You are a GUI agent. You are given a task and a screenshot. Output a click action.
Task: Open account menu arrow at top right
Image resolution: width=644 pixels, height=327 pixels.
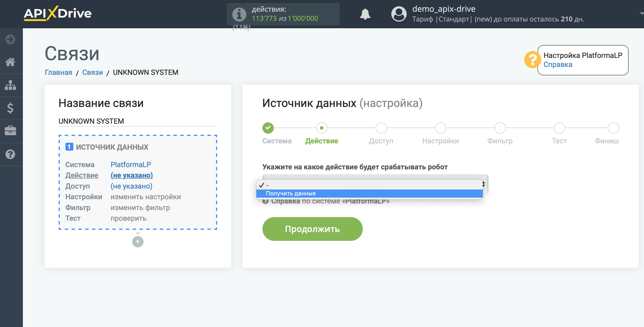pos(641,14)
